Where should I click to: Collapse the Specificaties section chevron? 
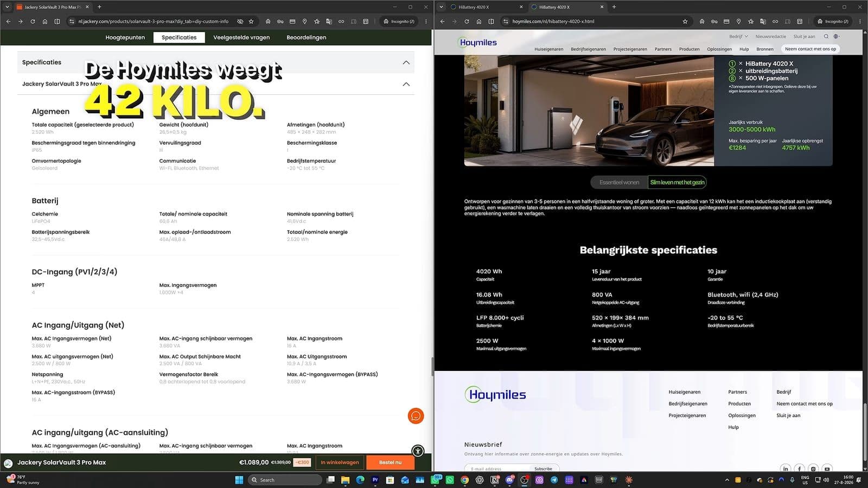pos(406,62)
